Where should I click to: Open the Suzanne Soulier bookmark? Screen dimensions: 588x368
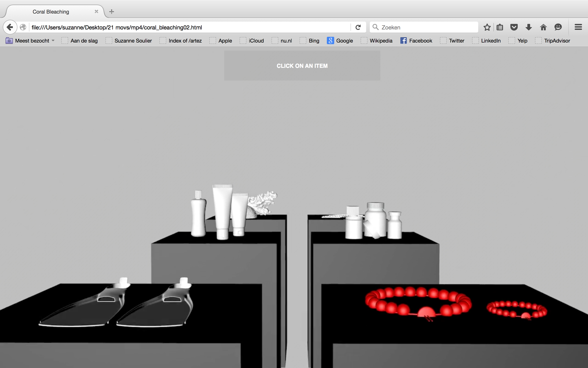click(129, 41)
